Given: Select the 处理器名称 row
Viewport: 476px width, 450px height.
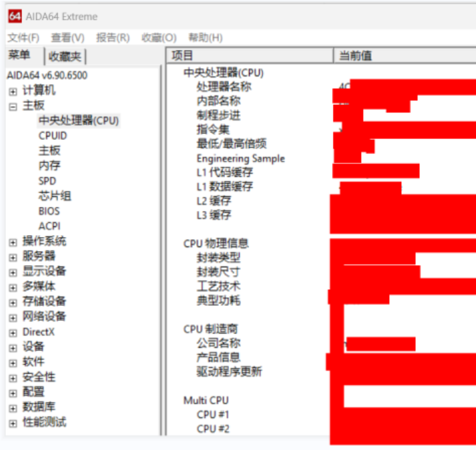Looking at the screenshot, I should coord(224,87).
